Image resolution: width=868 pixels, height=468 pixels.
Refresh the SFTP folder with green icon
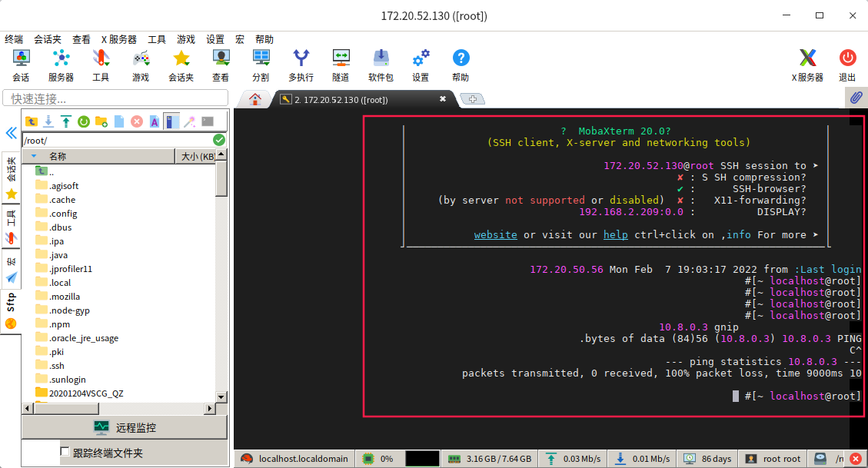pyautogui.click(x=83, y=121)
